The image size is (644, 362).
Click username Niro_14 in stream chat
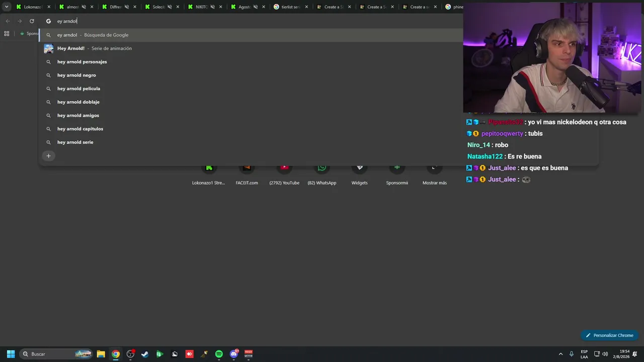click(x=478, y=145)
